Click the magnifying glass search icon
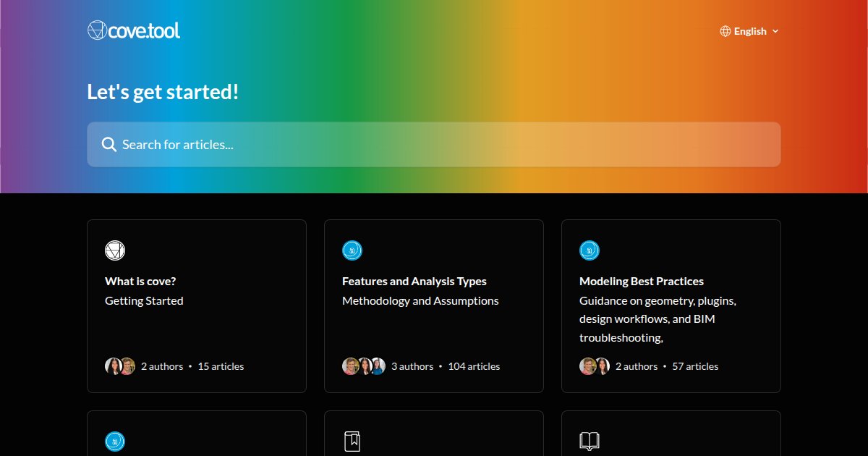Viewport: 868px width, 456px height. pos(109,144)
